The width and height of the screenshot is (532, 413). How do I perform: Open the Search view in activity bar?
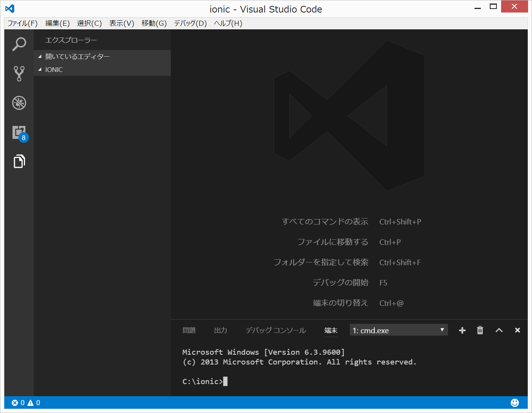pos(19,44)
